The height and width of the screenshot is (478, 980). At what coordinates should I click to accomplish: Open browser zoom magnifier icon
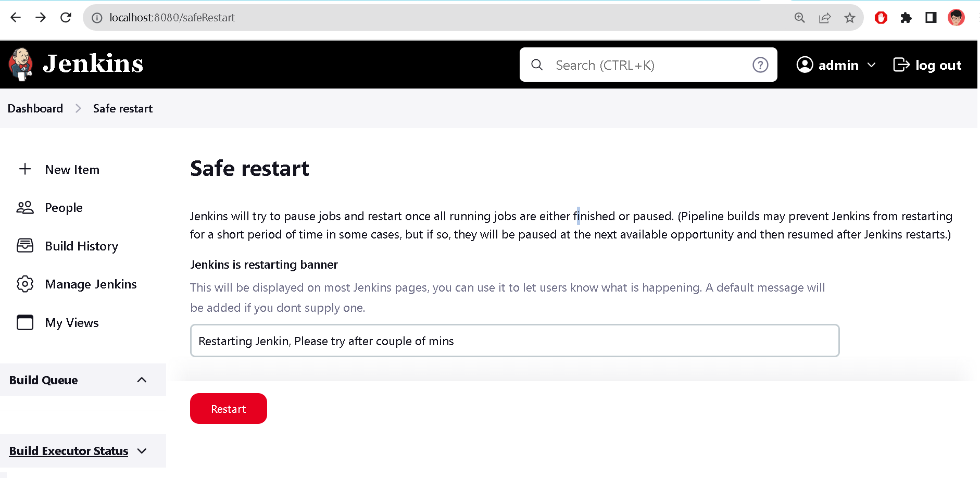click(x=800, y=18)
